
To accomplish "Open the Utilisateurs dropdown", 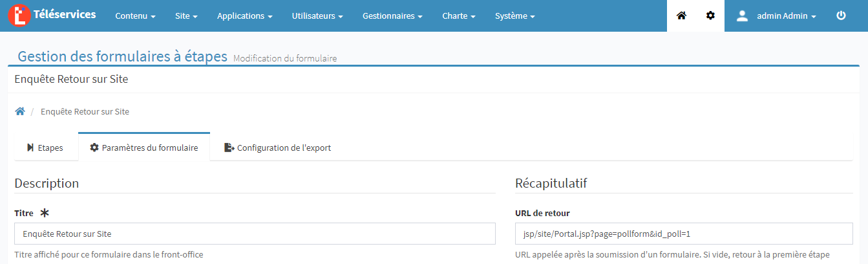I will 317,16.
